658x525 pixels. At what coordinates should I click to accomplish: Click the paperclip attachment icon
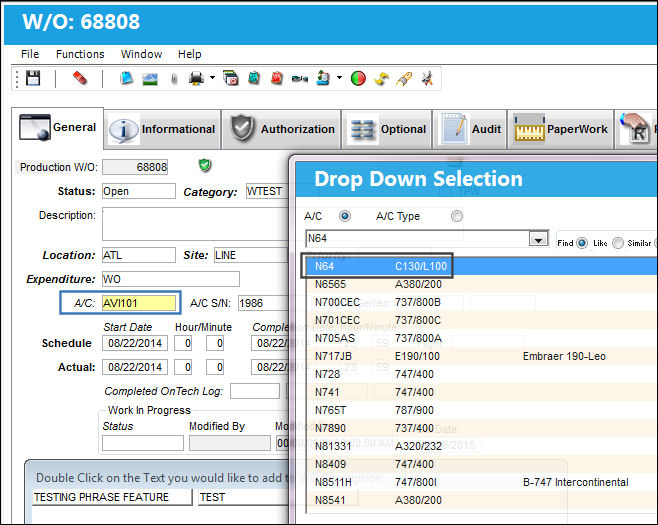coord(174,79)
